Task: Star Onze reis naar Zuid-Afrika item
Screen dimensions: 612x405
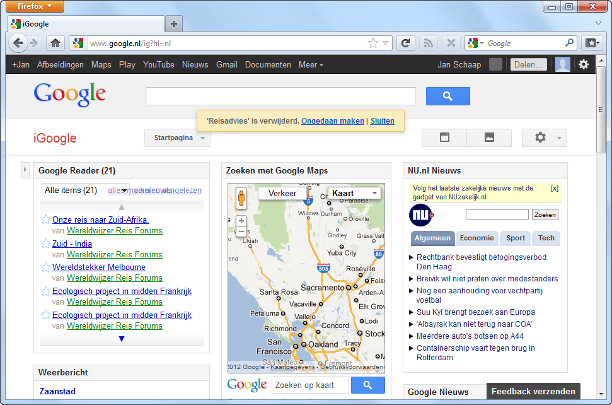Action: coord(46,220)
